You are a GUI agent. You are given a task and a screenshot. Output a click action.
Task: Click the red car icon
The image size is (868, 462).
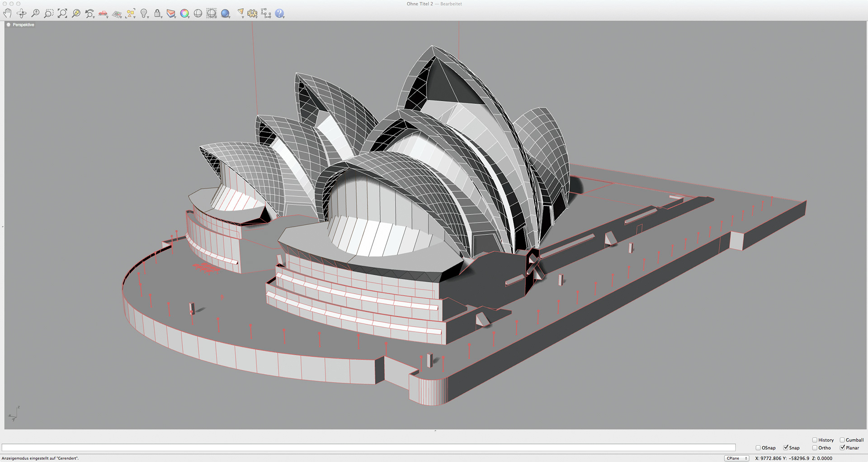(103, 14)
